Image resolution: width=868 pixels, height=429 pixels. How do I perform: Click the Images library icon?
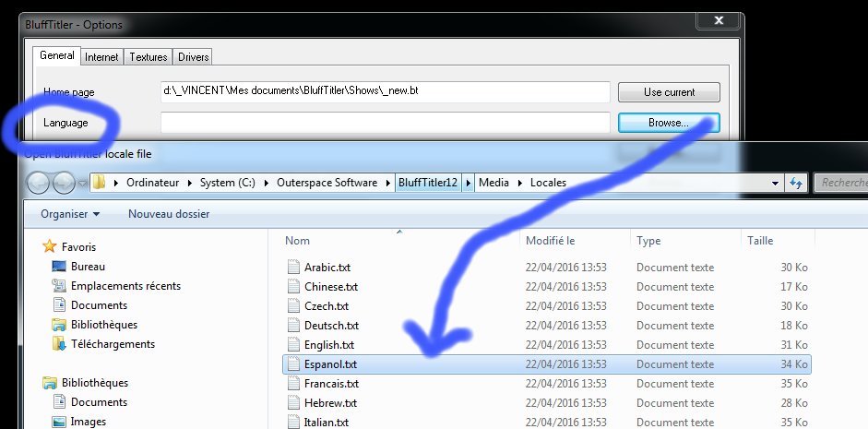point(60,422)
